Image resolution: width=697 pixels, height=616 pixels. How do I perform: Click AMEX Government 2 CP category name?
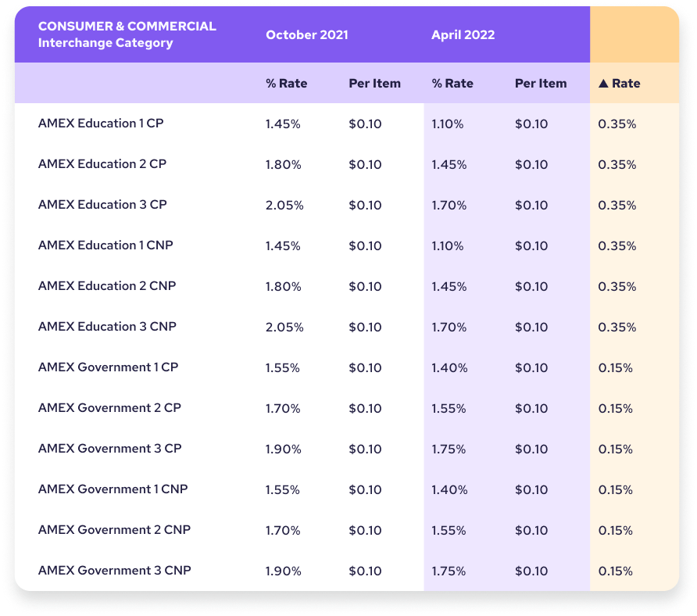[109, 408]
